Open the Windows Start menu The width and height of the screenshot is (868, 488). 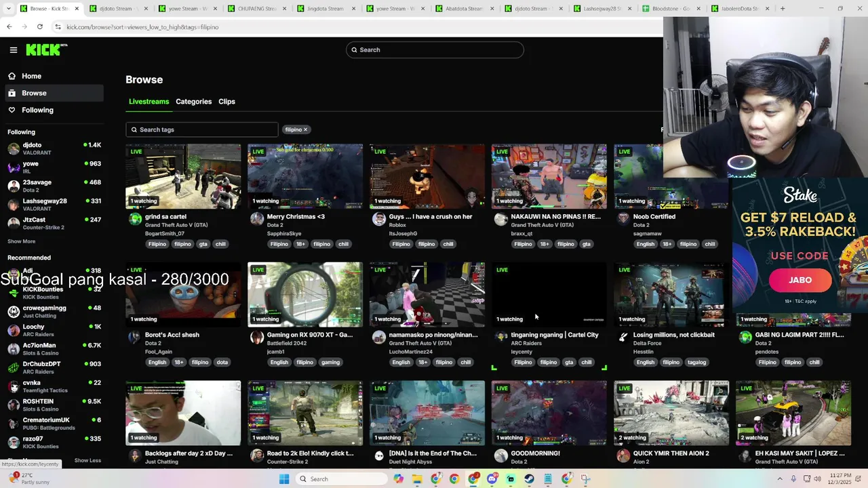tap(284, 479)
